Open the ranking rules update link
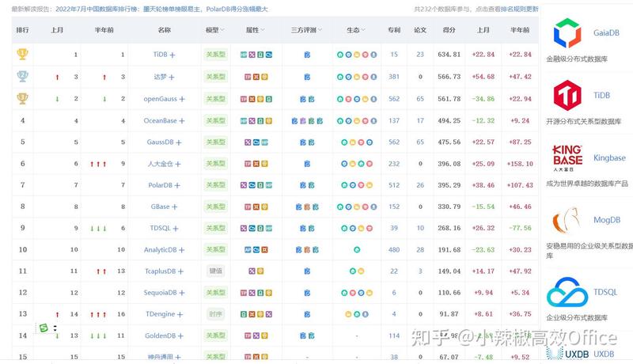This screenshot has width=633, height=364. 519,9
